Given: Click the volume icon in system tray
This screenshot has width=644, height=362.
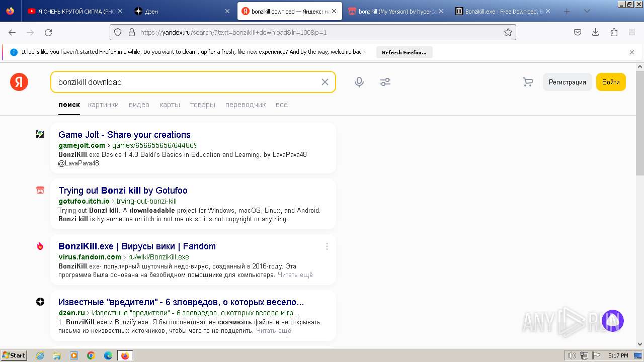Looking at the screenshot, I should (x=572, y=355).
